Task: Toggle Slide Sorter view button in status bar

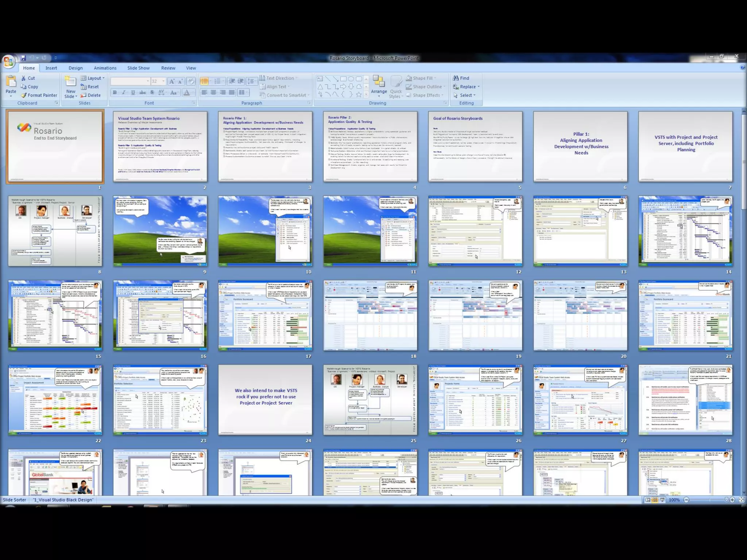Action: click(x=655, y=500)
